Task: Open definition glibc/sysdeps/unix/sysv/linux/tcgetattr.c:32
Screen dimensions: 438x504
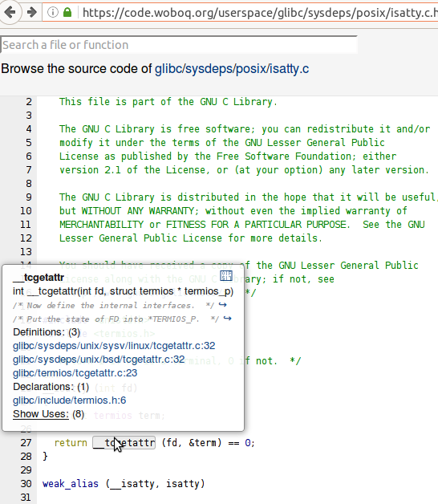Action: pyautogui.click(x=114, y=346)
